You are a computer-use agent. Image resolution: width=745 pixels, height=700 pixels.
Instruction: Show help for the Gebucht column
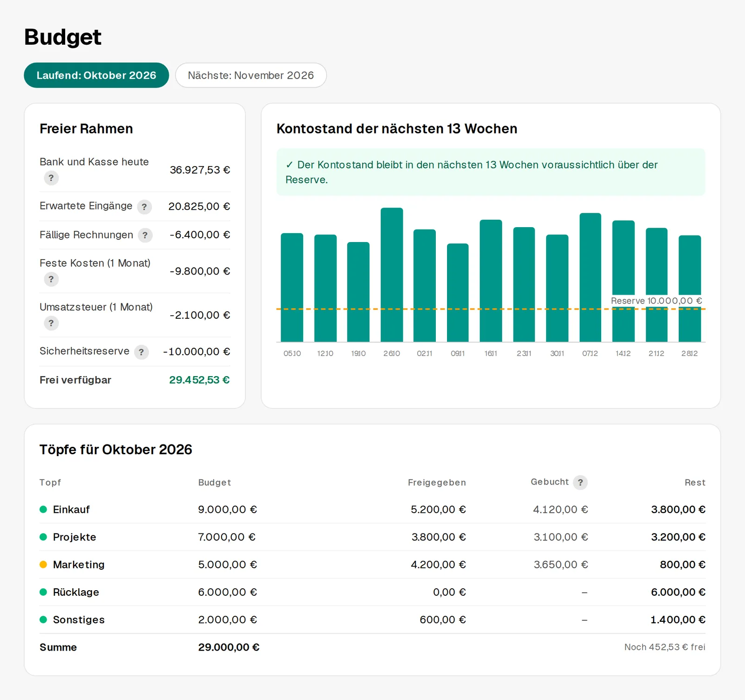[x=580, y=482]
